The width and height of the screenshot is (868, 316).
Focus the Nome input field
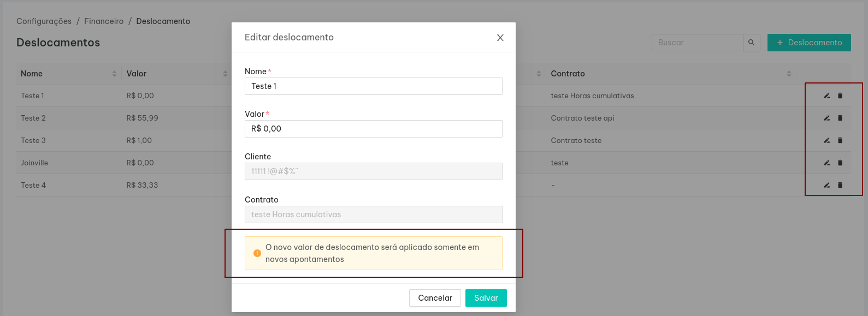coord(374,86)
